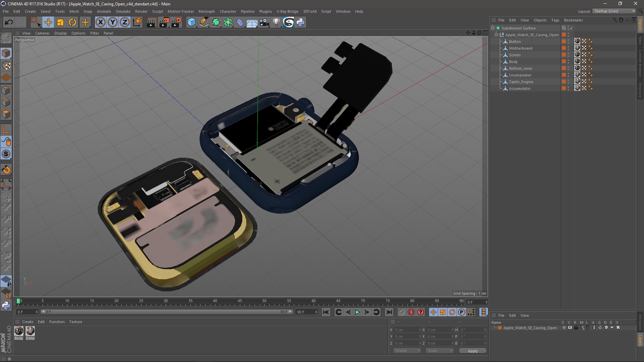Toggle Autokeying button
644x362 pixels.
coord(411,312)
